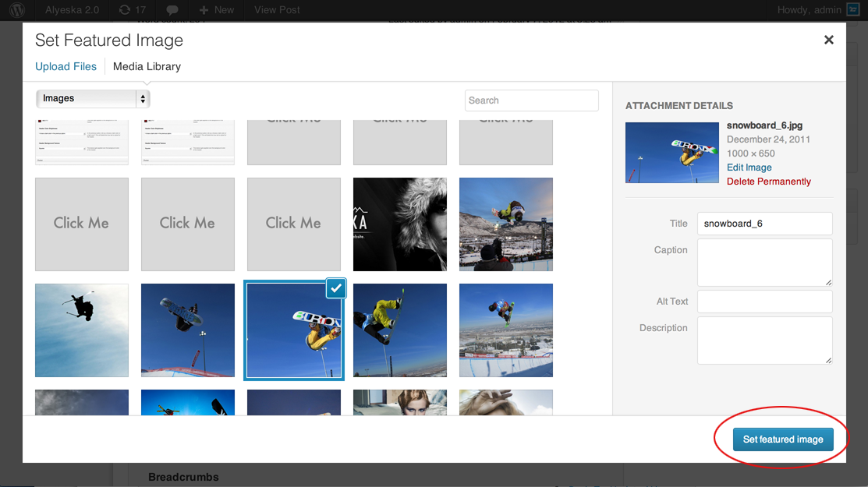Image resolution: width=868 pixels, height=487 pixels.
Task: Select the halfpipe aerial view thumbnail
Action: 506,330
